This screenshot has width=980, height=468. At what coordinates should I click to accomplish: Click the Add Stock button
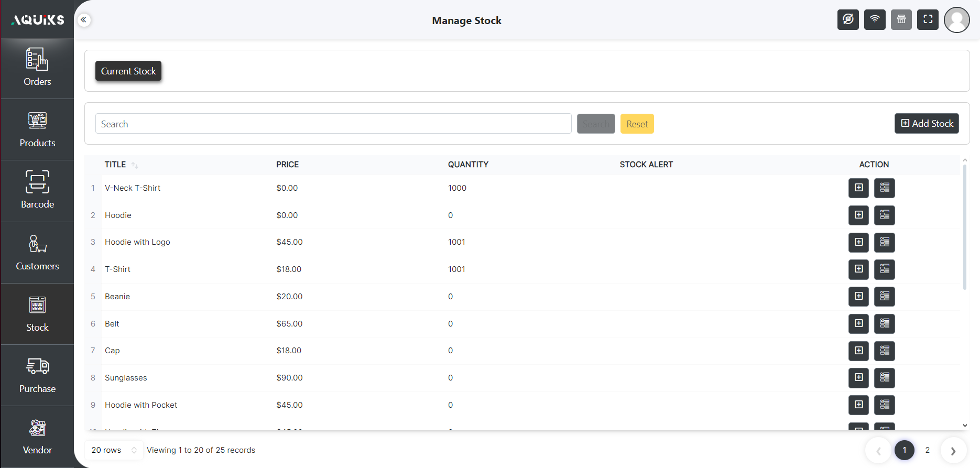927,124
